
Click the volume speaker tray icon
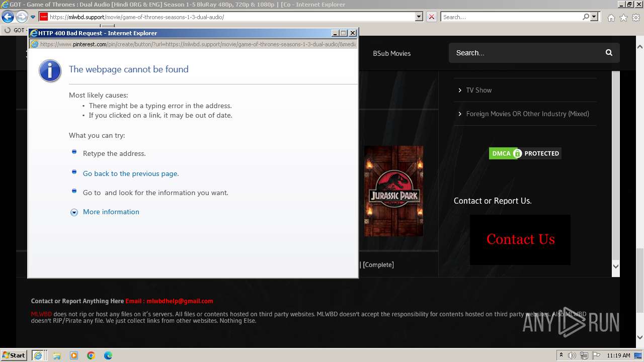click(572, 355)
